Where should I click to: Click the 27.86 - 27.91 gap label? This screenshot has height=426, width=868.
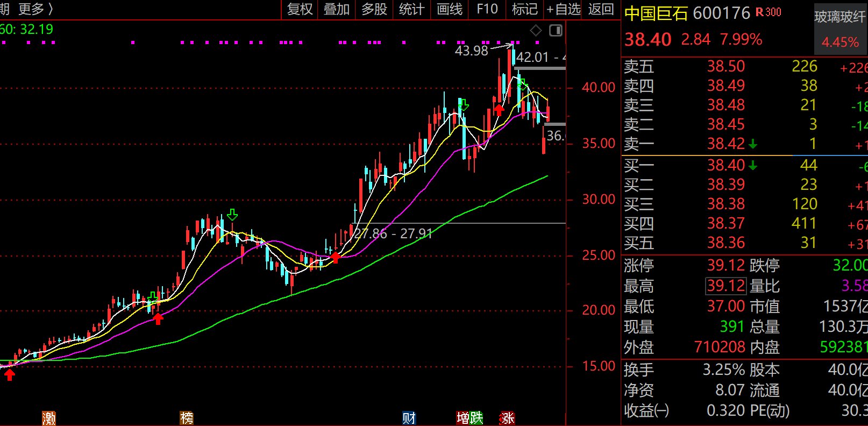pyautogui.click(x=394, y=233)
